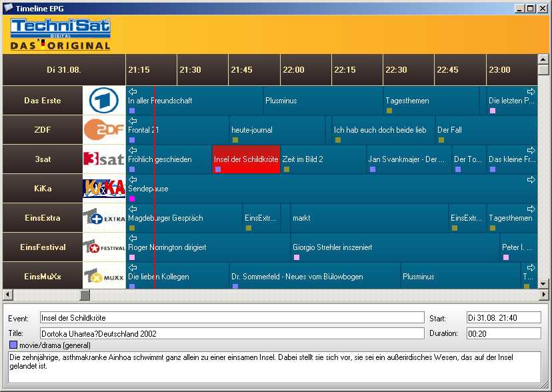Choose the 3sat channel name
This screenshot has height=392, width=552.
point(43,159)
